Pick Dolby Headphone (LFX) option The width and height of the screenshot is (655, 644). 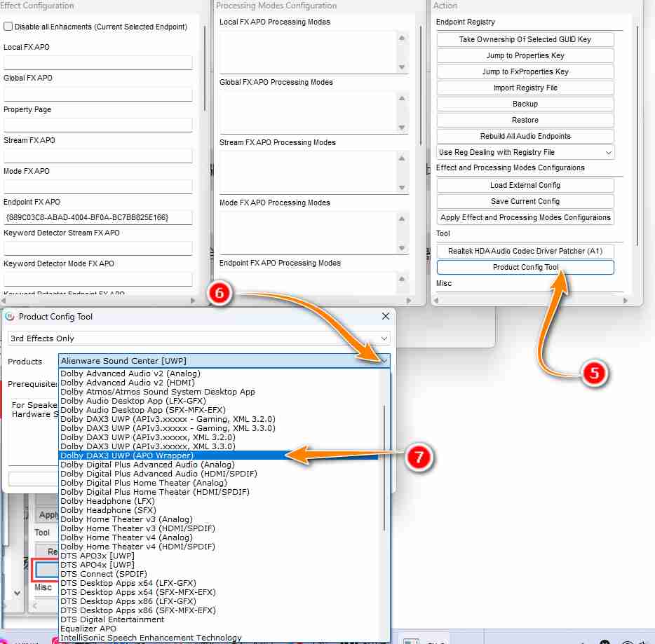coord(106,501)
